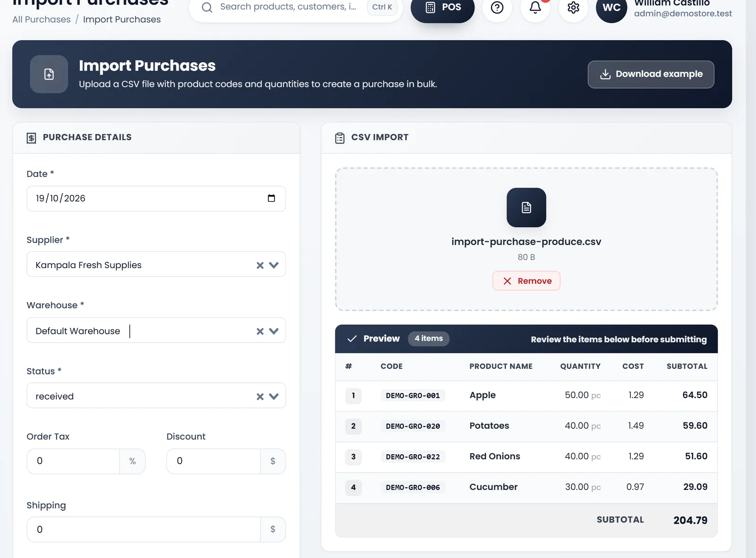756x558 pixels.
Task: Clear the Default Warehouse selection
Action: (x=260, y=331)
